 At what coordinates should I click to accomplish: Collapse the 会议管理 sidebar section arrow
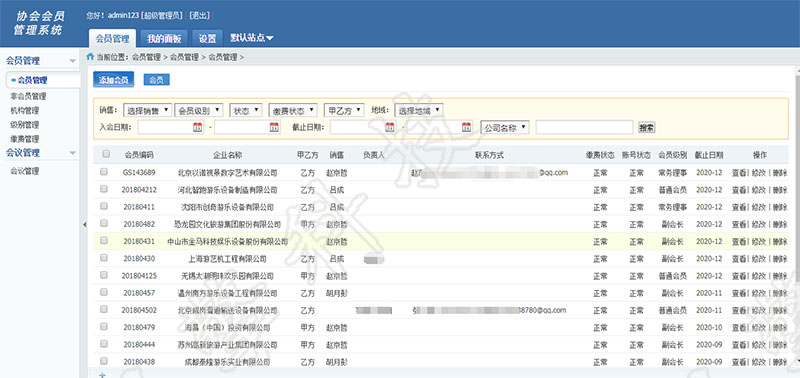(x=72, y=153)
